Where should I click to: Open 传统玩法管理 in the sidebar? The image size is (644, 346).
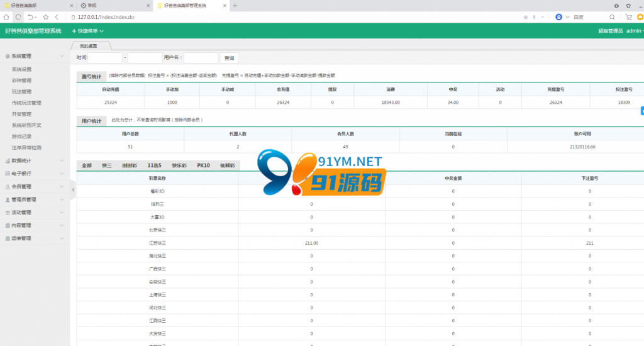(26, 103)
